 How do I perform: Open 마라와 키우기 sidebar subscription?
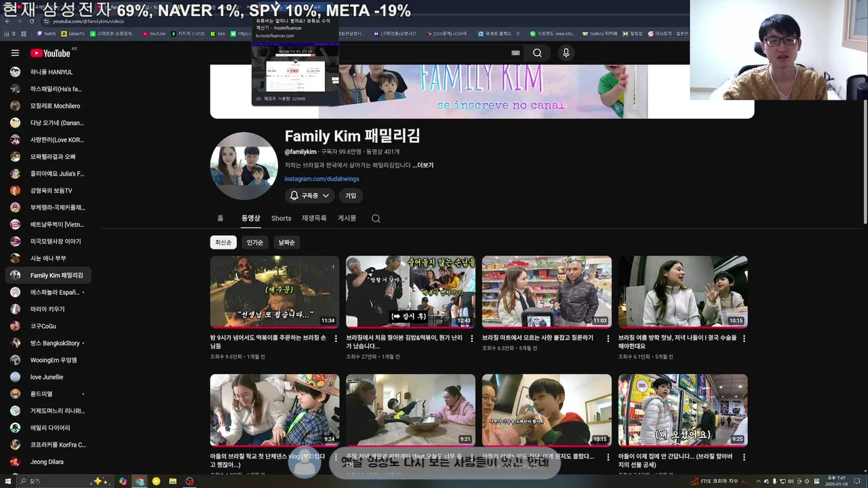click(47, 309)
